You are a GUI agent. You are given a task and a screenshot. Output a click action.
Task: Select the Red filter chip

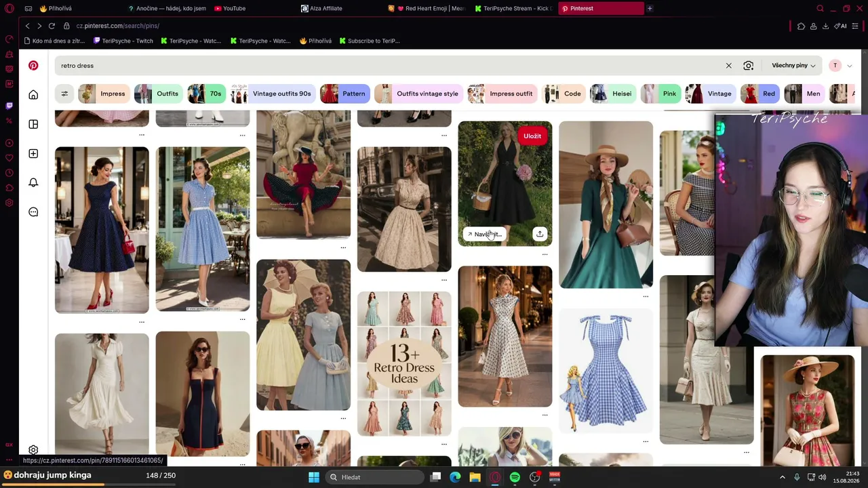click(x=759, y=94)
